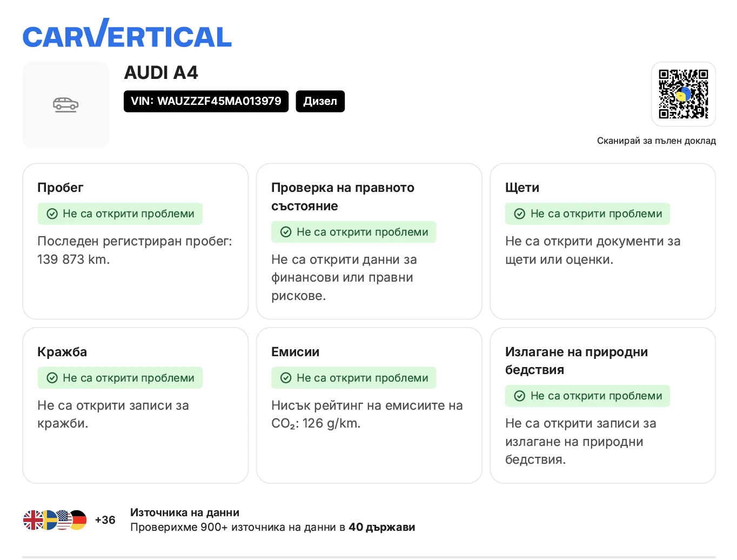Screen dimensions: 737x560
Task: Click the VIN number badge
Action: [206, 101]
